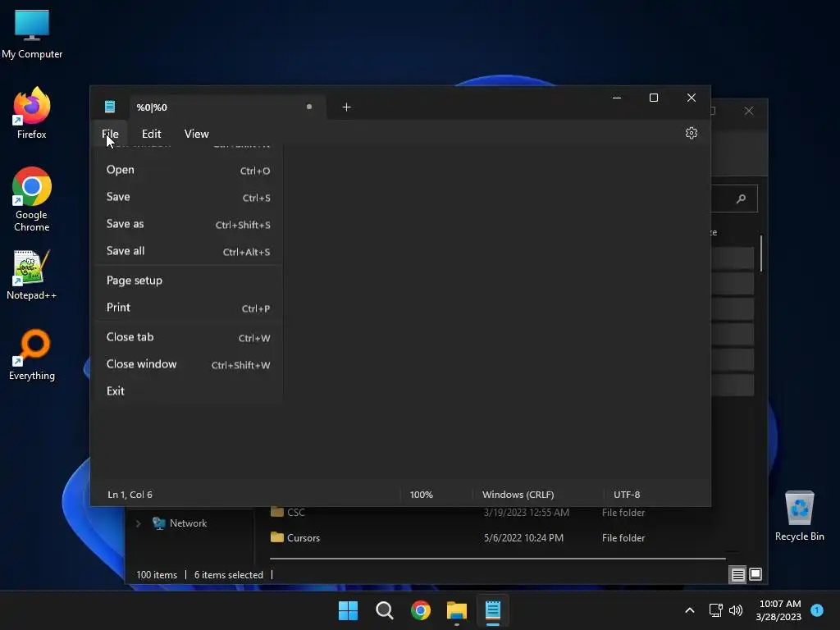Select Notepad++ desktop shortcut

(x=32, y=274)
